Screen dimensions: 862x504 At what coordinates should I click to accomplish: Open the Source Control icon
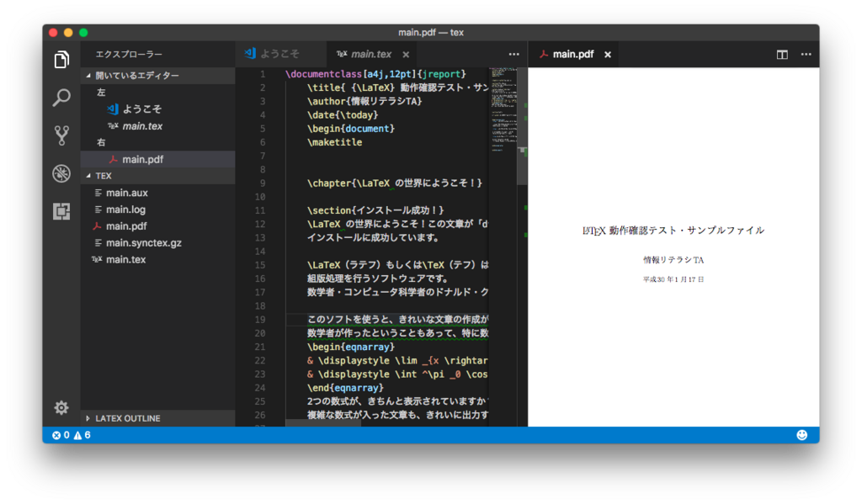(x=61, y=135)
